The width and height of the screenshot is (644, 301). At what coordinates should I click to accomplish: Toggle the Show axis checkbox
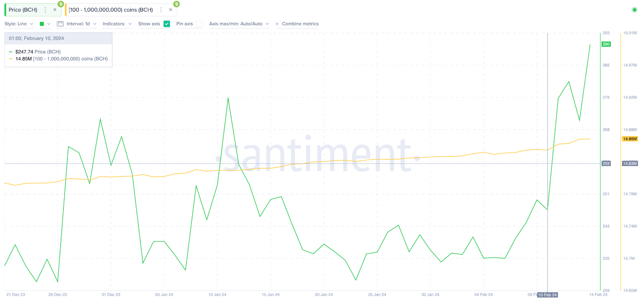coord(167,24)
